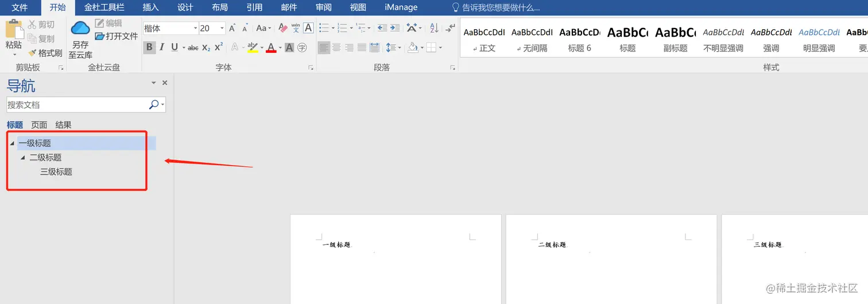
Task: Show the 页面 navigation tab
Action: 39,124
